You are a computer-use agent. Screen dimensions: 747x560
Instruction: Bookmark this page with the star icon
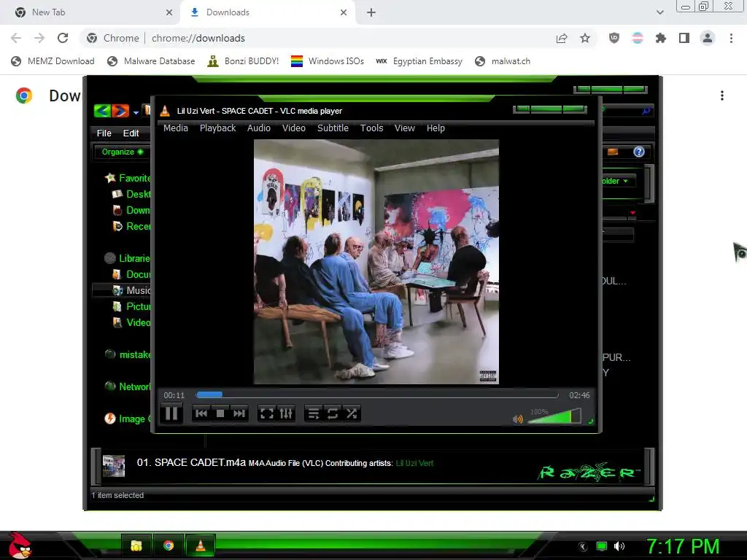point(585,38)
